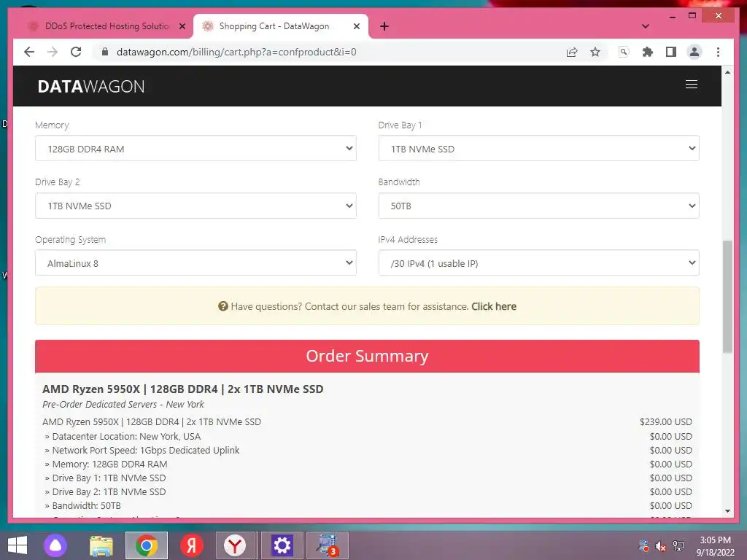This screenshot has height=560, width=747.
Task: Open the tab search chevron
Action: click(x=645, y=26)
